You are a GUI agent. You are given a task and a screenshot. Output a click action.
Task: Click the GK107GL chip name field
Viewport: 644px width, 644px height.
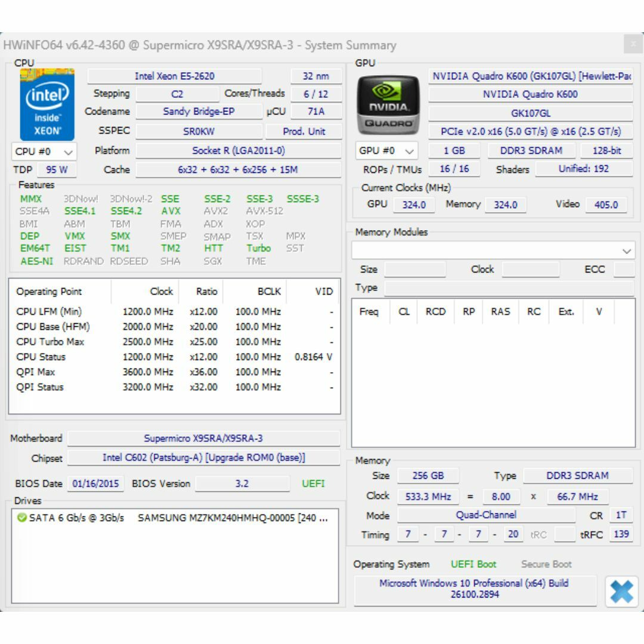pos(531,113)
